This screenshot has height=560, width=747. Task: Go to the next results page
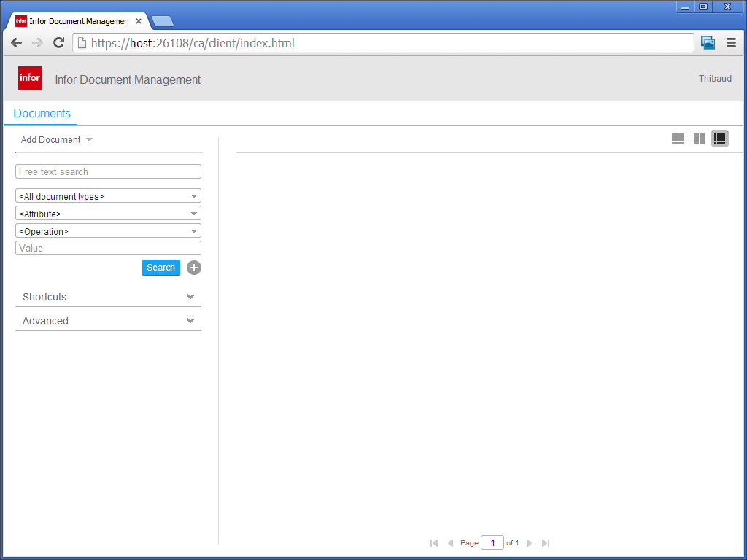(530, 543)
